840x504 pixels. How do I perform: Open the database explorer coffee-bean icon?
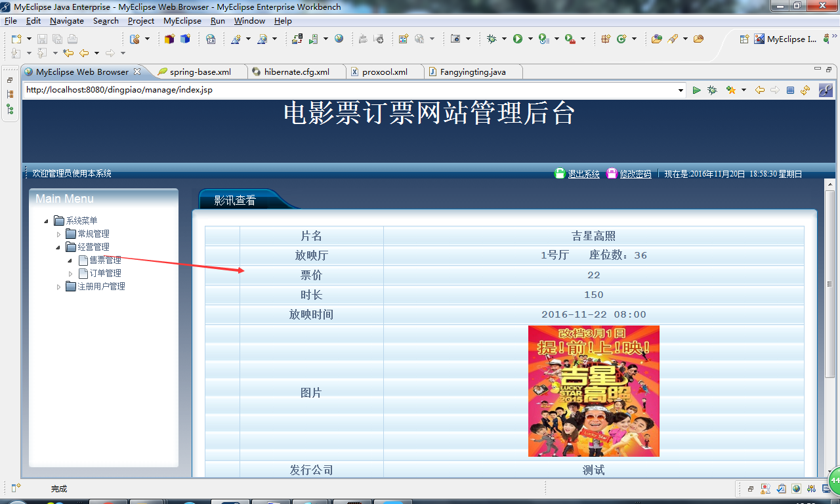tap(135, 39)
